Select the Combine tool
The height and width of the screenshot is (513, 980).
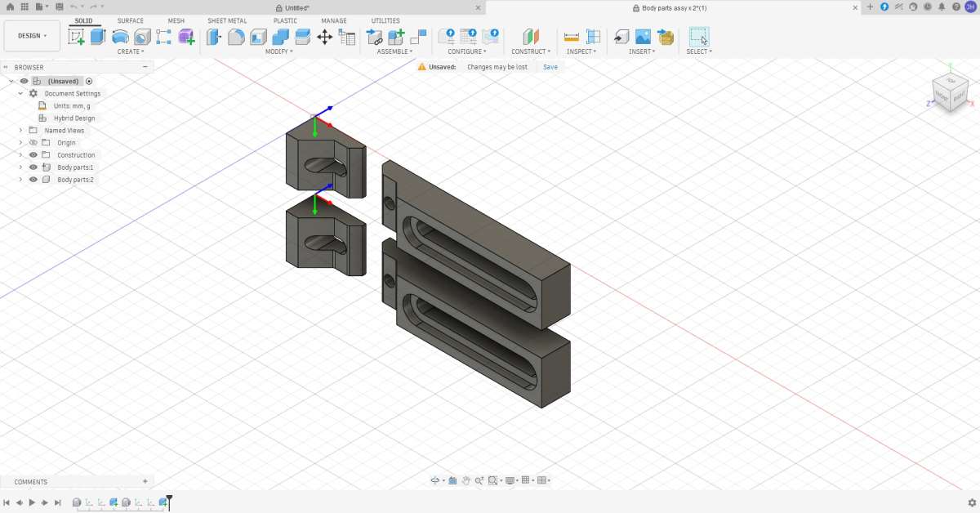[x=281, y=37]
